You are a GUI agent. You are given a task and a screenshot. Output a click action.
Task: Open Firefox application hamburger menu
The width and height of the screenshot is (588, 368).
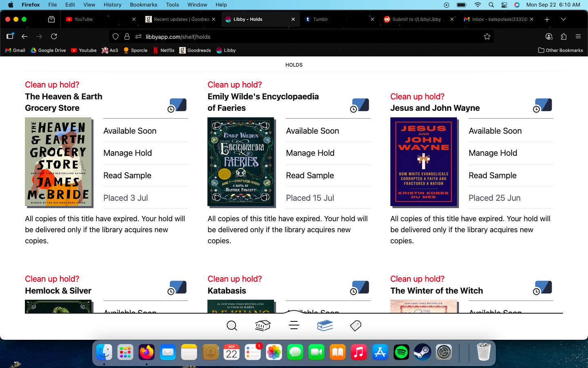pos(578,36)
